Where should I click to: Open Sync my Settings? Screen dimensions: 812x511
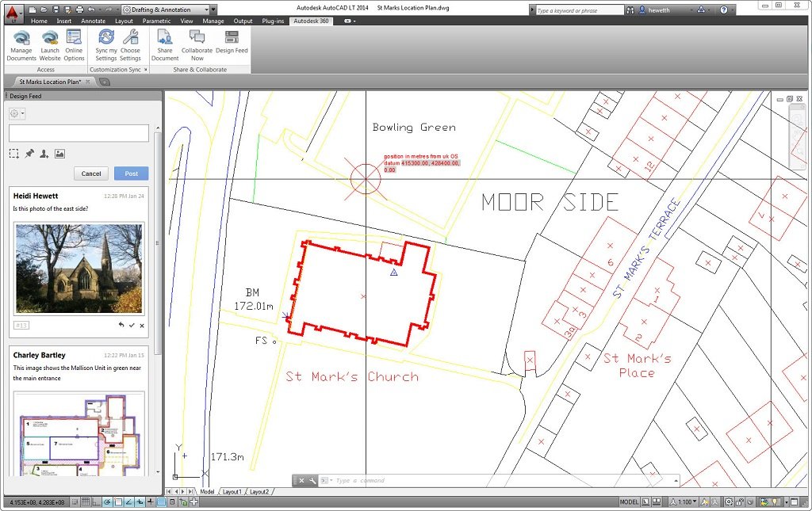pyautogui.click(x=106, y=44)
